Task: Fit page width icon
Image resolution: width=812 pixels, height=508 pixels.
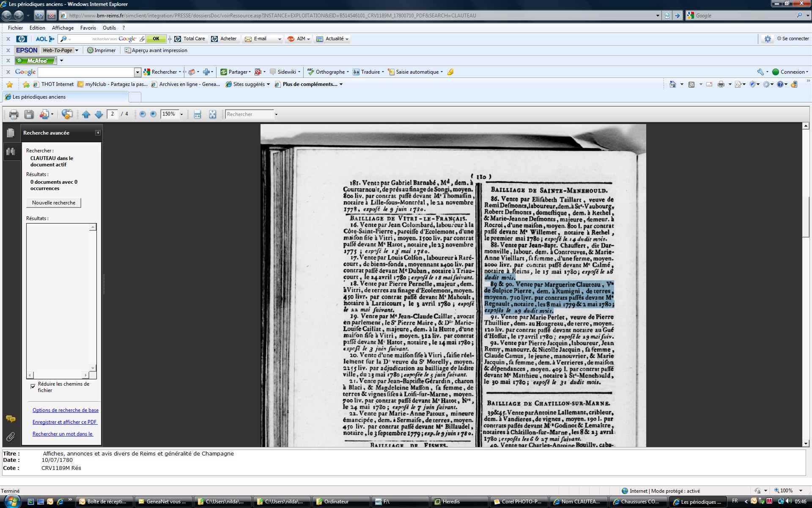Action: pyautogui.click(x=197, y=114)
